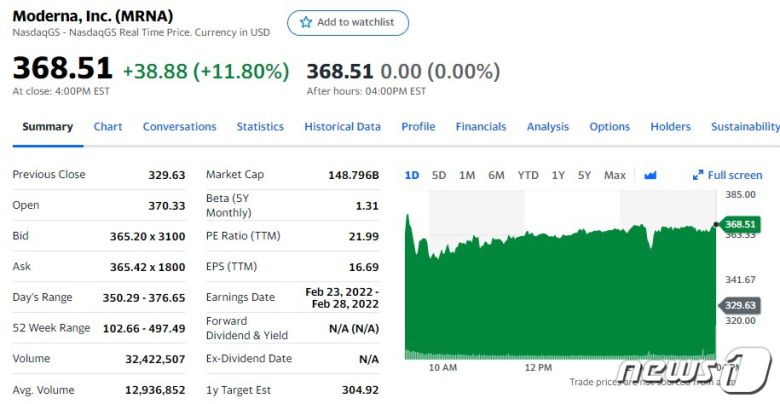Open the Historical Data tab

pyautogui.click(x=342, y=127)
